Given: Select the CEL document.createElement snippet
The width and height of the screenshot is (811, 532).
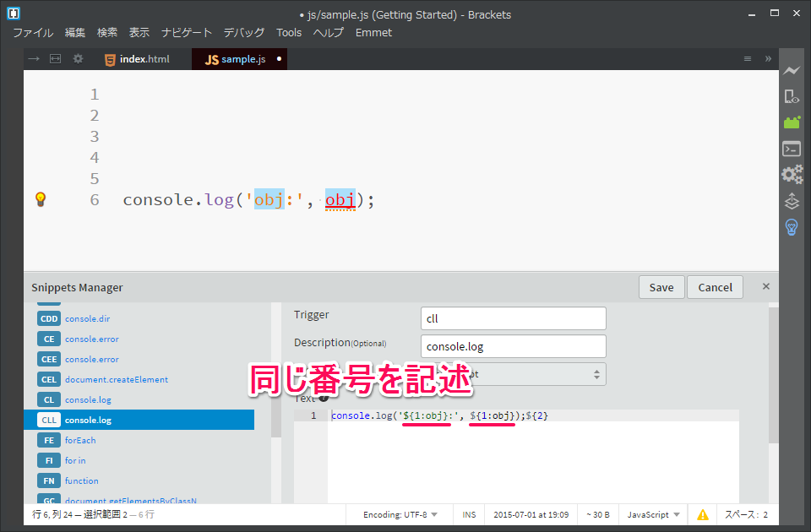Looking at the screenshot, I should [139, 379].
